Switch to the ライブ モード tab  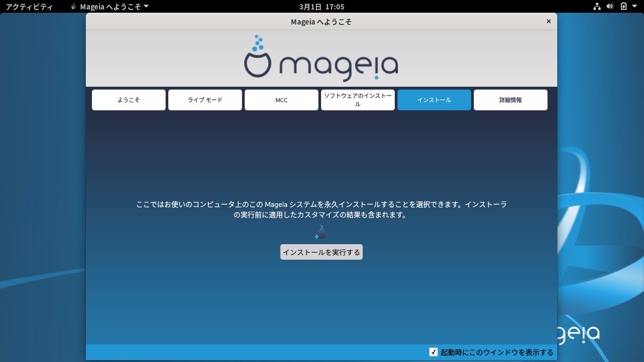(205, 100)
